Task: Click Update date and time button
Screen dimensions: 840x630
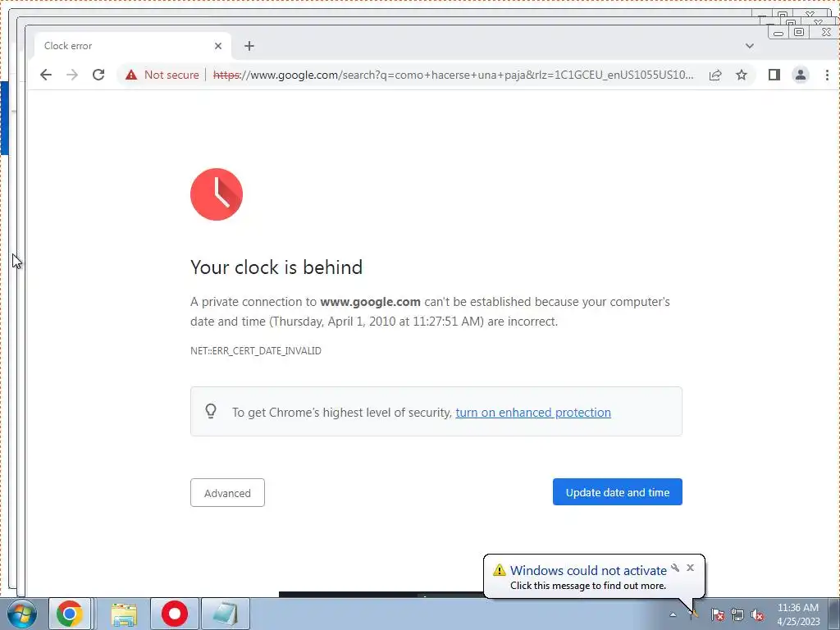Action: click(x=618, y=492)
